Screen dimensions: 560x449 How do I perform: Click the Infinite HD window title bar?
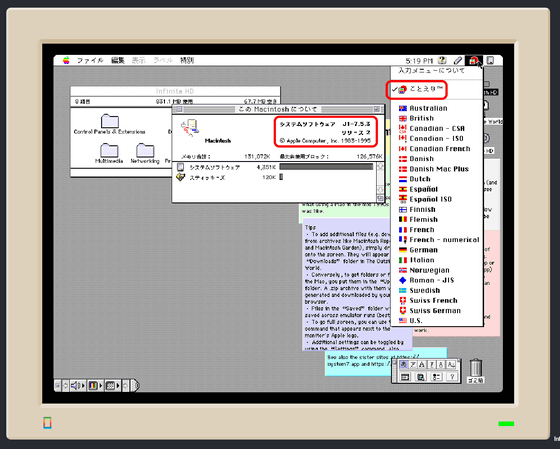coord(175,91)
